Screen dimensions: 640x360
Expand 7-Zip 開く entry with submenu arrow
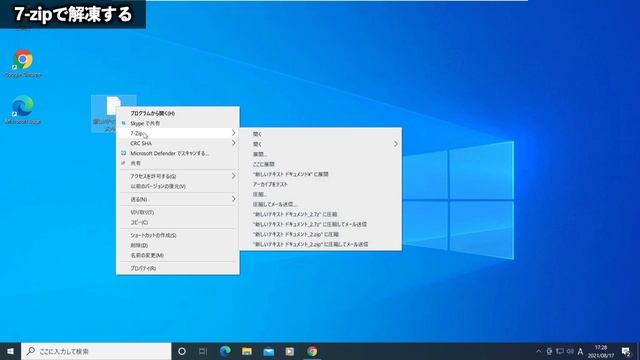click(x=321, y=144)
